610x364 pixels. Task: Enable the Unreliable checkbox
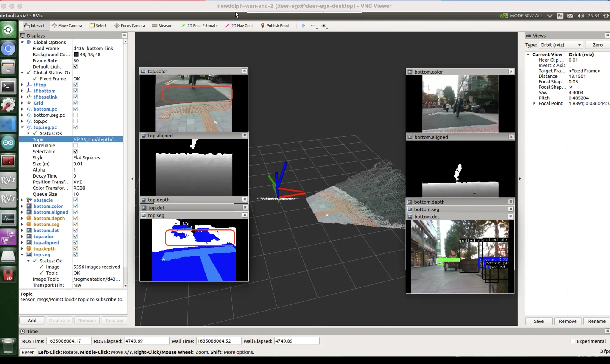[76, 145]
